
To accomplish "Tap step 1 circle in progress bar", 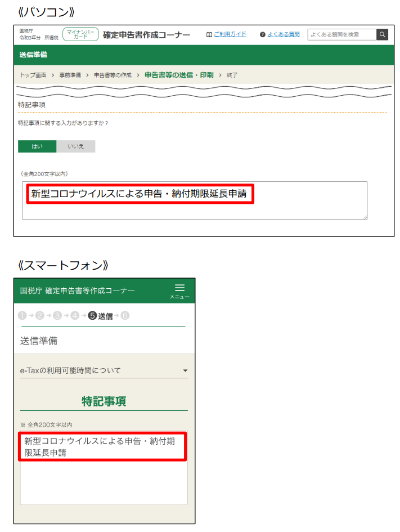I will coord(22,316).
